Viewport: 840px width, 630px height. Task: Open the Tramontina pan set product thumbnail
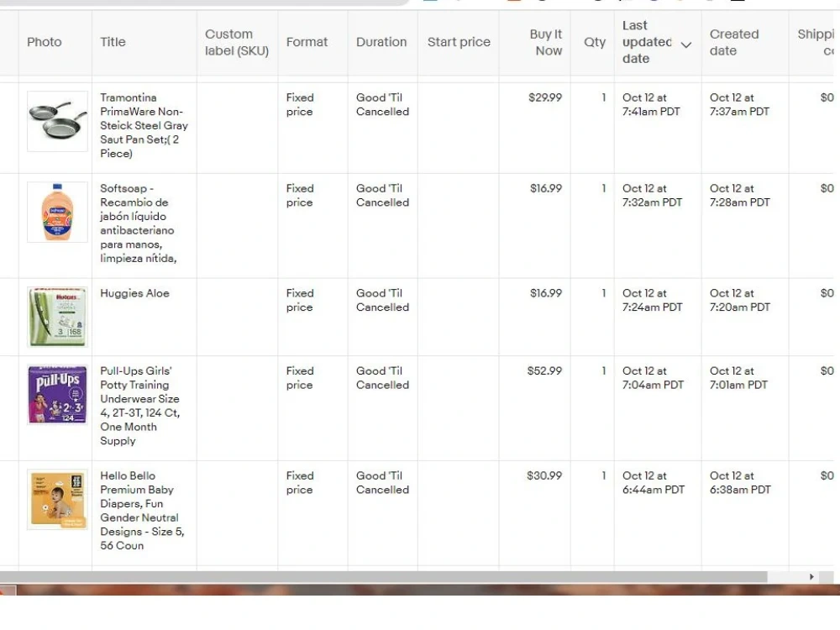pos(57,121)
